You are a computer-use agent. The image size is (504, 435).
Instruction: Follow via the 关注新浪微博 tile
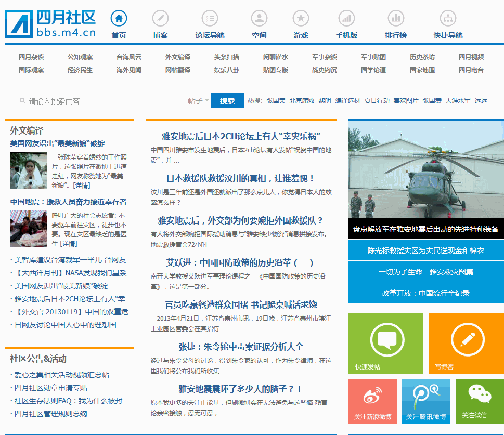[372, 401]
